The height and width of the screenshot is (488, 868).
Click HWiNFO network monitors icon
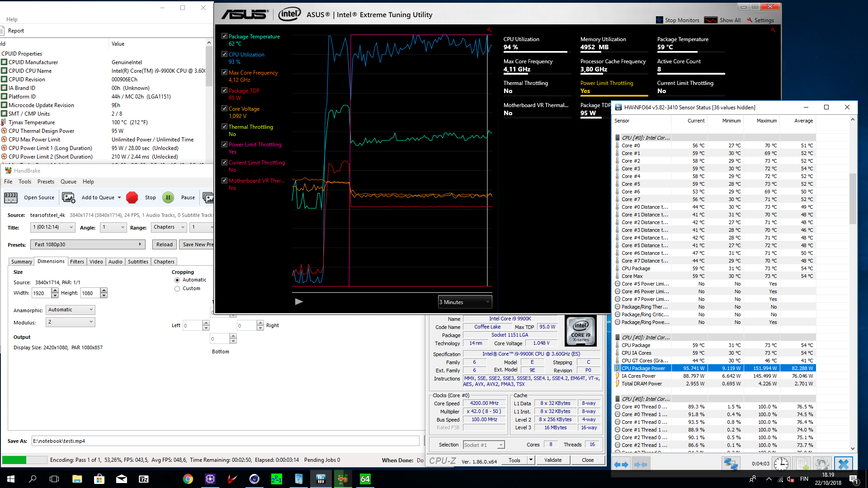(731, 464)
